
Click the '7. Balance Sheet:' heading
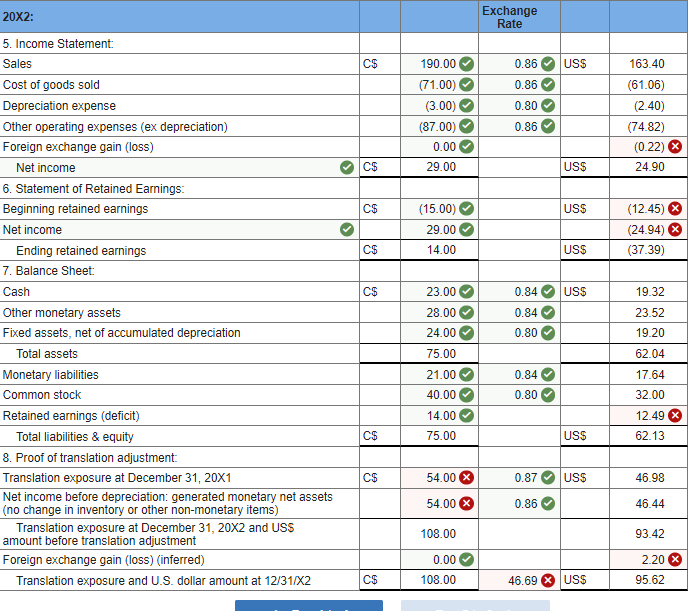pos(48,271)
